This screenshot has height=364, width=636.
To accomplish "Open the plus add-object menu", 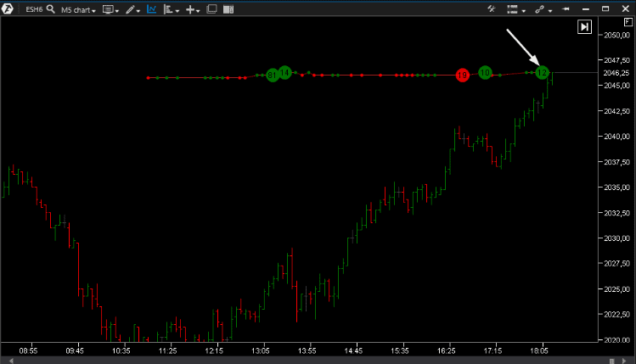I will click(192, 9).
